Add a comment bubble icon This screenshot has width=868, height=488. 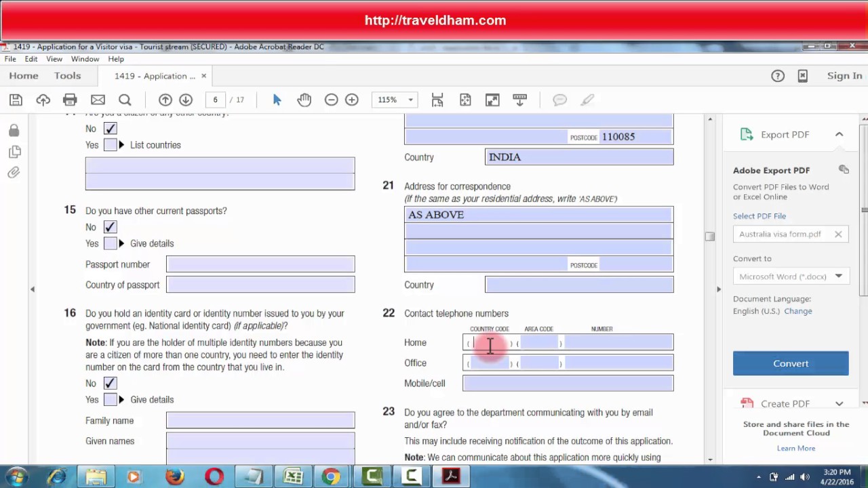point(559,100)
